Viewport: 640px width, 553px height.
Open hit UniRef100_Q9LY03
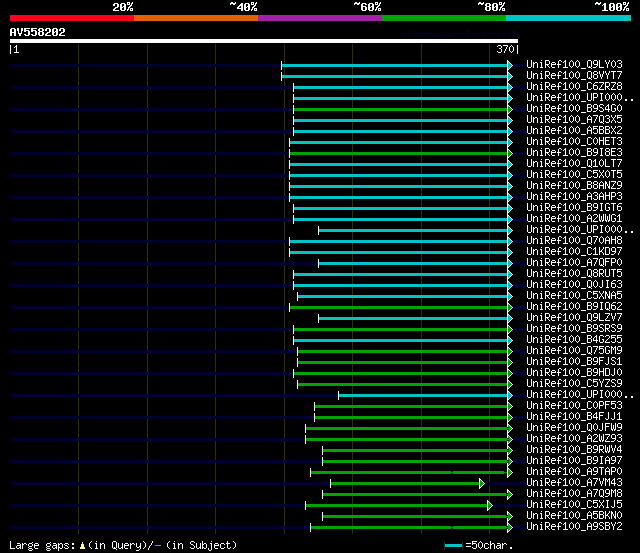[574, 64]
